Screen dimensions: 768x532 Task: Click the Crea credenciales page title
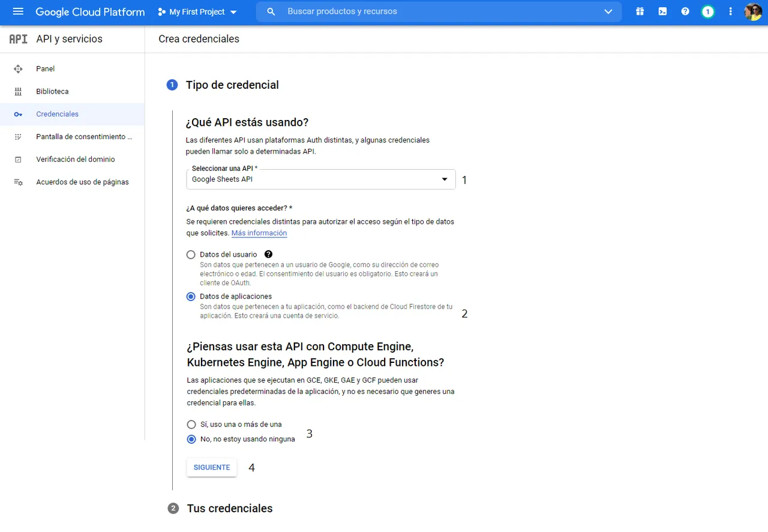click(x=199, y=39)
